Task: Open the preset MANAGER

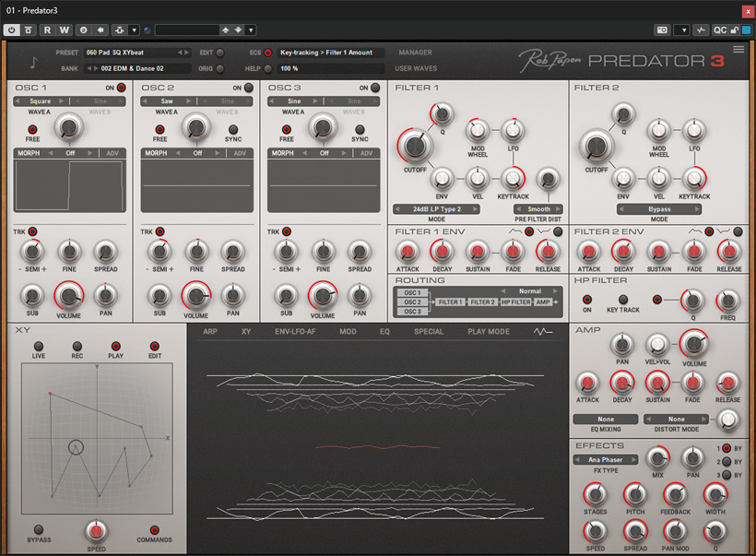Action: [415, 52]
